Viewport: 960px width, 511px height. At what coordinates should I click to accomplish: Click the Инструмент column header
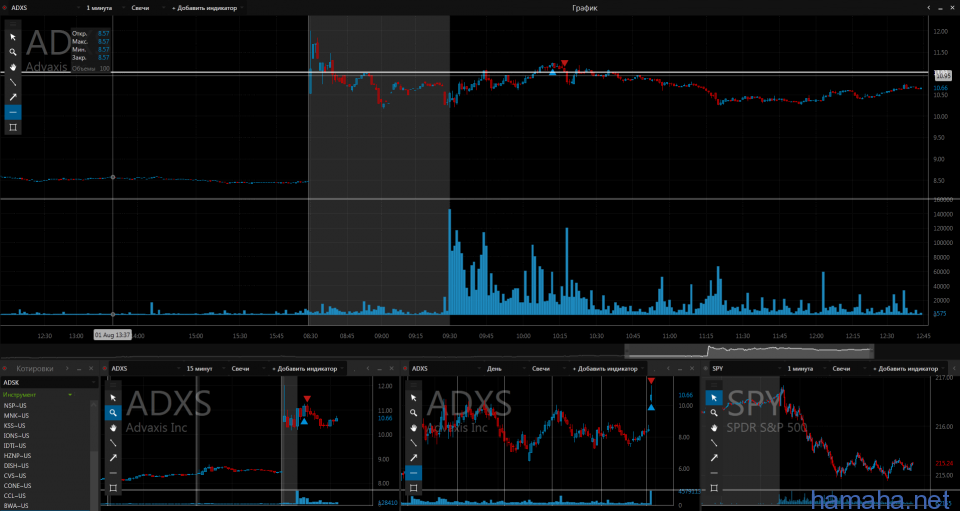[37, 395]
